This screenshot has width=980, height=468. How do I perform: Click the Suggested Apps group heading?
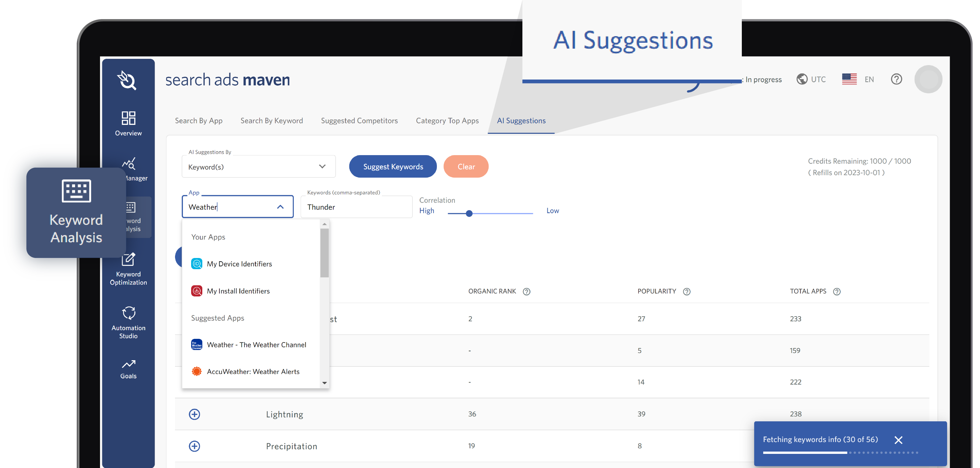(x=217, y=318)
